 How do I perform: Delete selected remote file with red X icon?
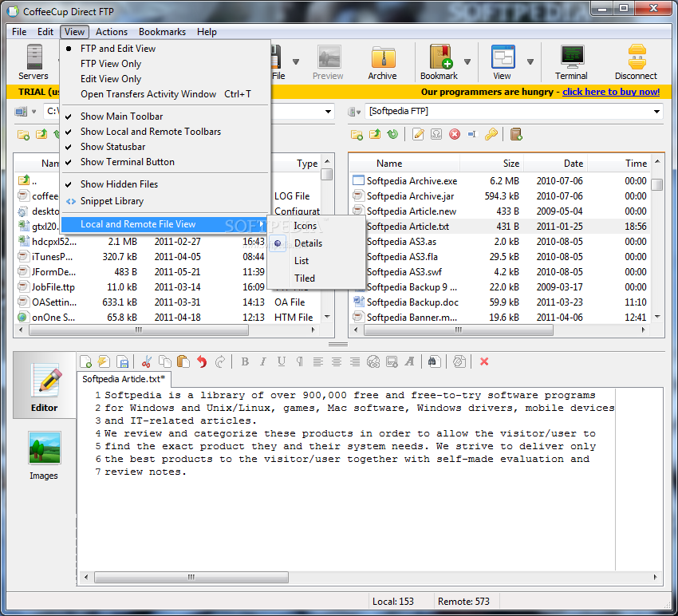(x=455, y=135)
